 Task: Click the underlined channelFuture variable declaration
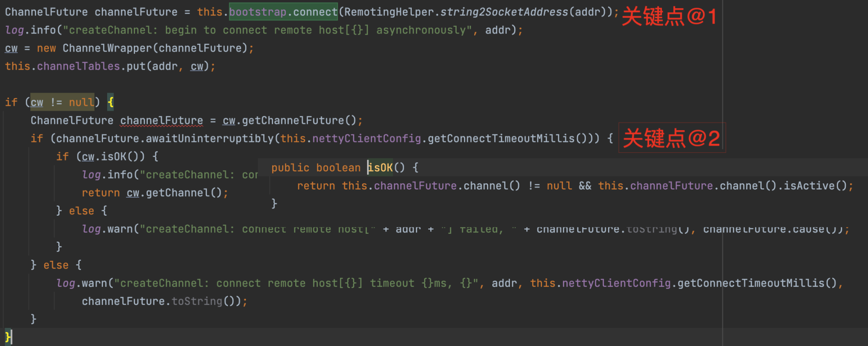point(161,120)
